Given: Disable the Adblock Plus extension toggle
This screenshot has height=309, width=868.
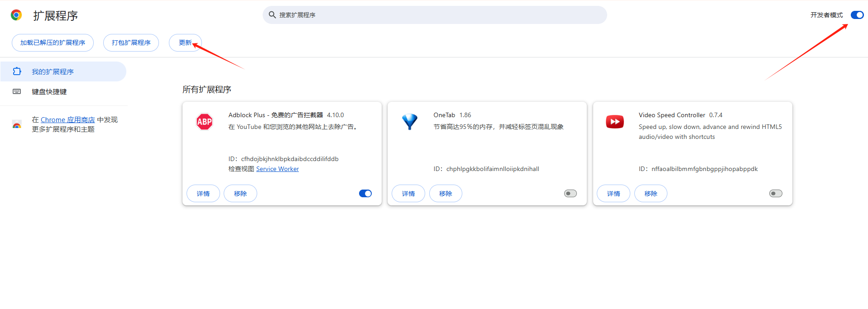Looking at the screenshot, I should coord(365,194).
